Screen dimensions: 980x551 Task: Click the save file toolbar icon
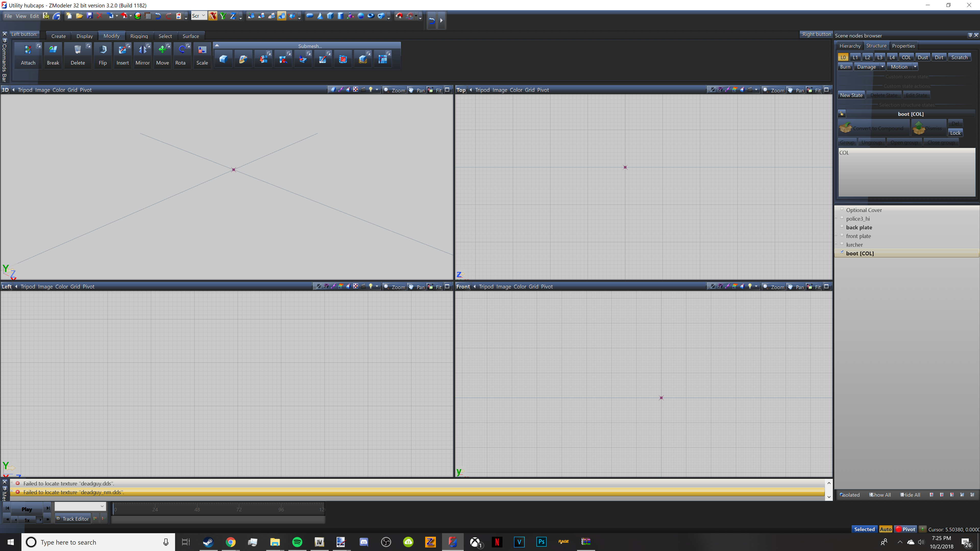pyautogui.click(x=90, y=16)
